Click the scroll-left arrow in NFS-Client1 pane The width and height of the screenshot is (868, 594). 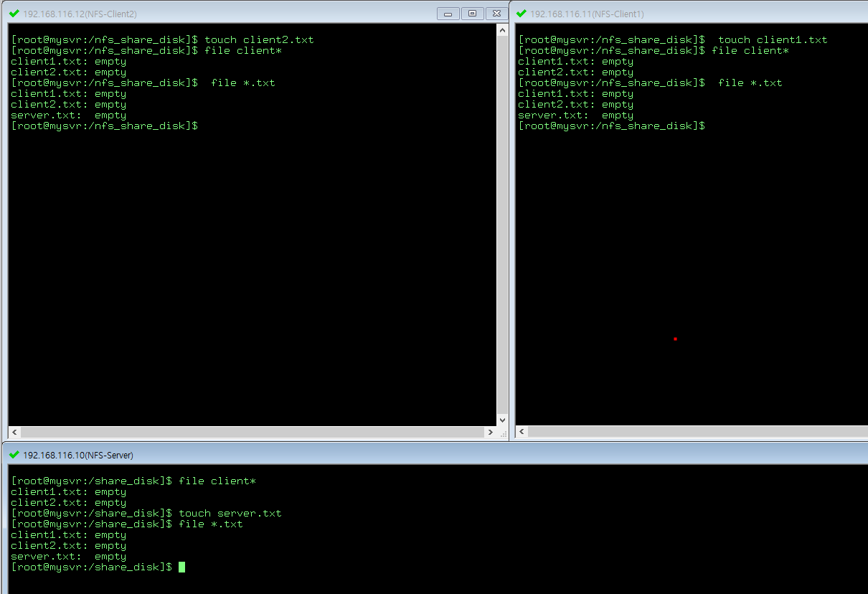(x=522, y=432)
